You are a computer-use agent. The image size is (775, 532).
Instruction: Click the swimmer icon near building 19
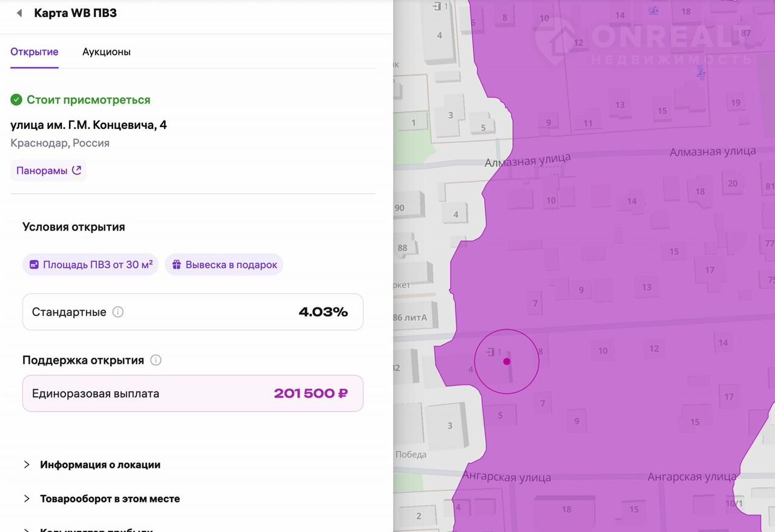[701, 73]
